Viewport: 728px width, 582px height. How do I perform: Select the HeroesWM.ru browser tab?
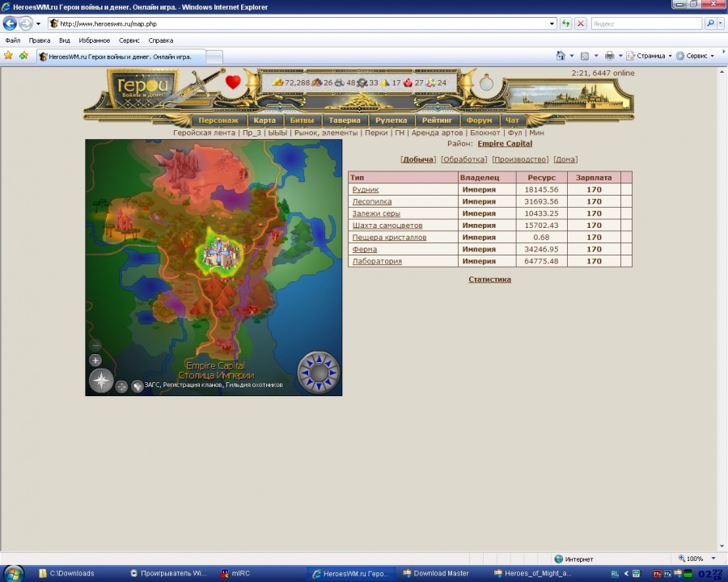tap(121, 57)
